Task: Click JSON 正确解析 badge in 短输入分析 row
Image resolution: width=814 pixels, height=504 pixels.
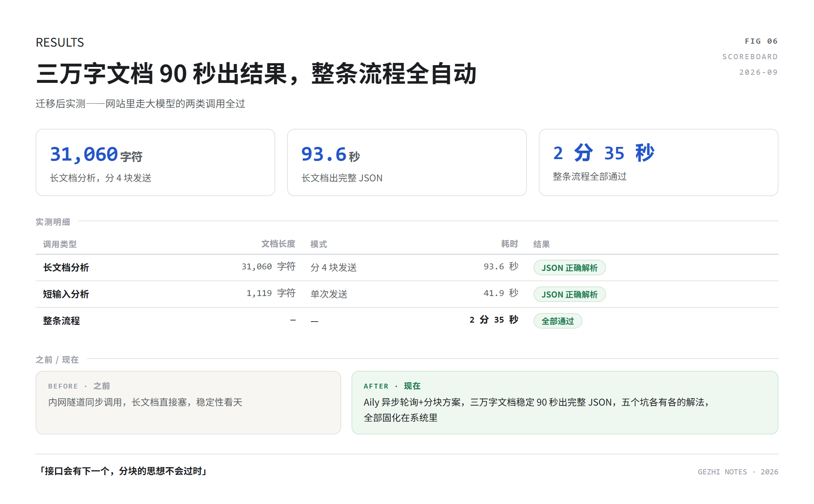Action: point(569,294)
